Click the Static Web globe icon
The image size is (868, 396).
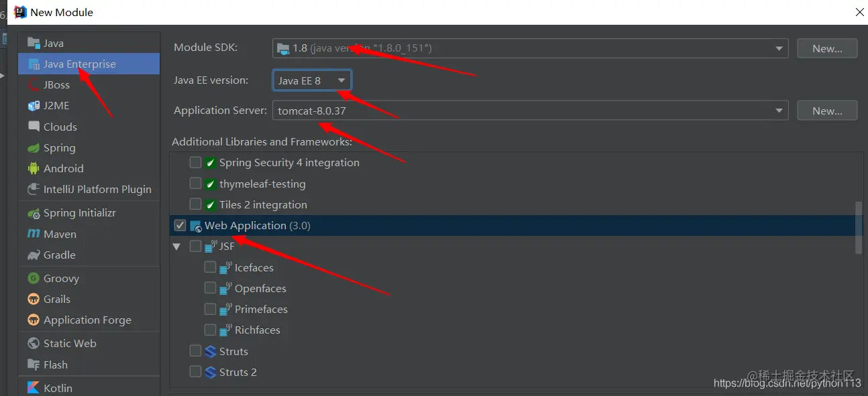(x=34, y=343)
